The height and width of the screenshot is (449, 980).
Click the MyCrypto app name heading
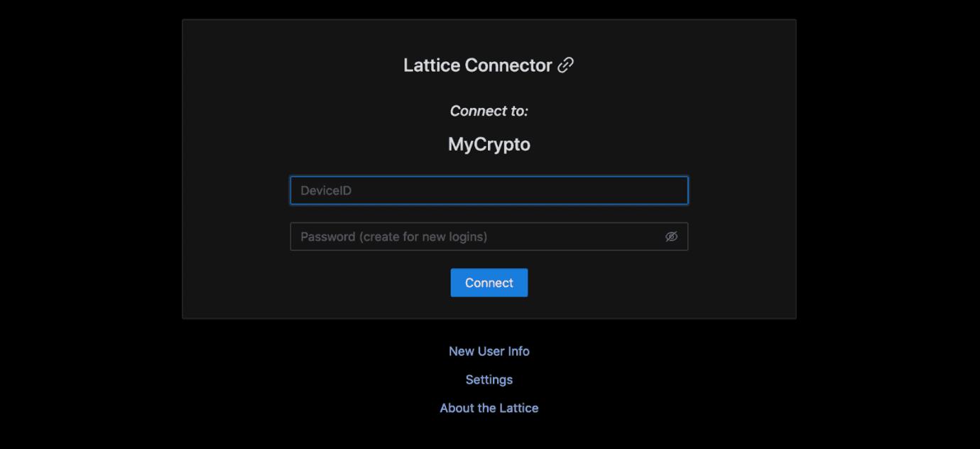489,145
